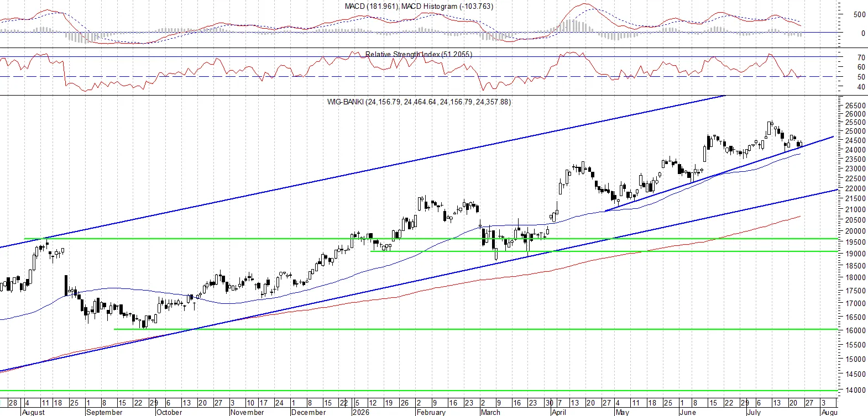Click the December month label
Viewport: 868px width, 416px height.
308,412
